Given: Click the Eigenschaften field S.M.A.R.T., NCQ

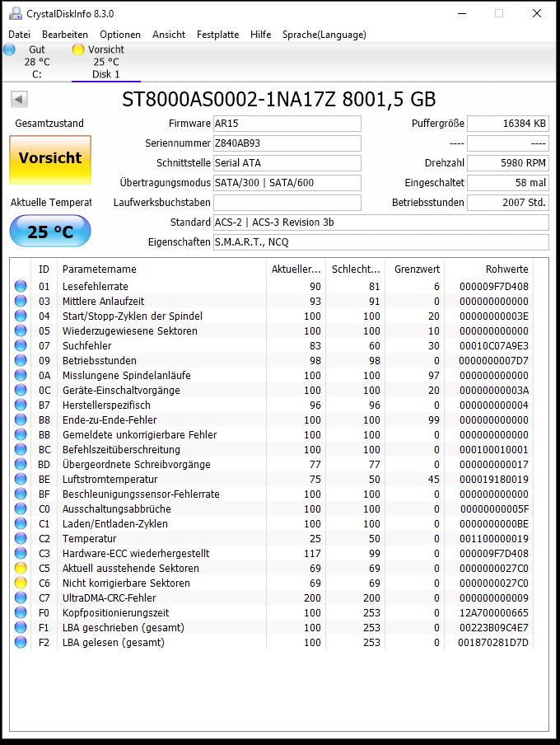Looking at the screenshot, I should tap(381, 242).
